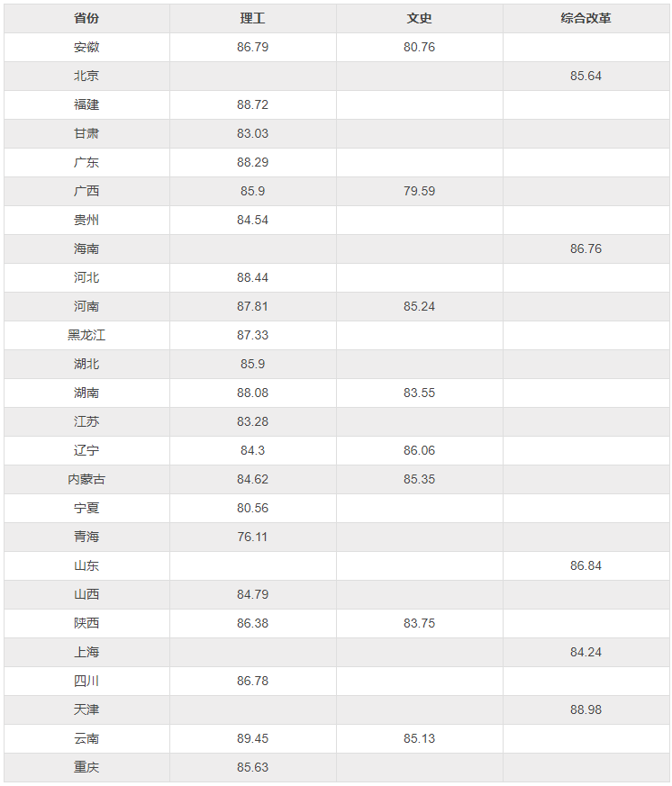Click 天津 score 88.98
The height and width of the screenshot is (786, 672).
(x=586, y=709)
